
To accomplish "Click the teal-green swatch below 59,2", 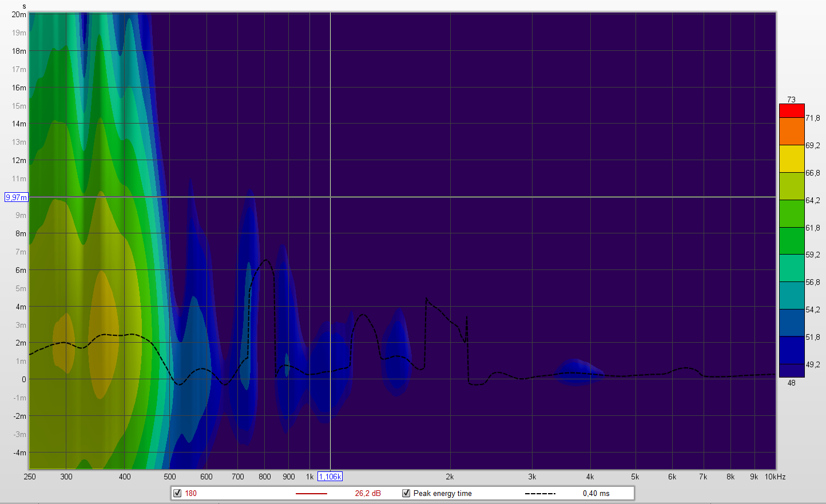I will tap(792, 268).
